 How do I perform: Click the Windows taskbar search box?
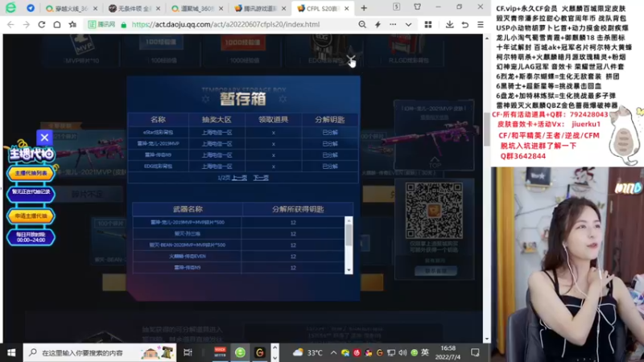(99, 352)
